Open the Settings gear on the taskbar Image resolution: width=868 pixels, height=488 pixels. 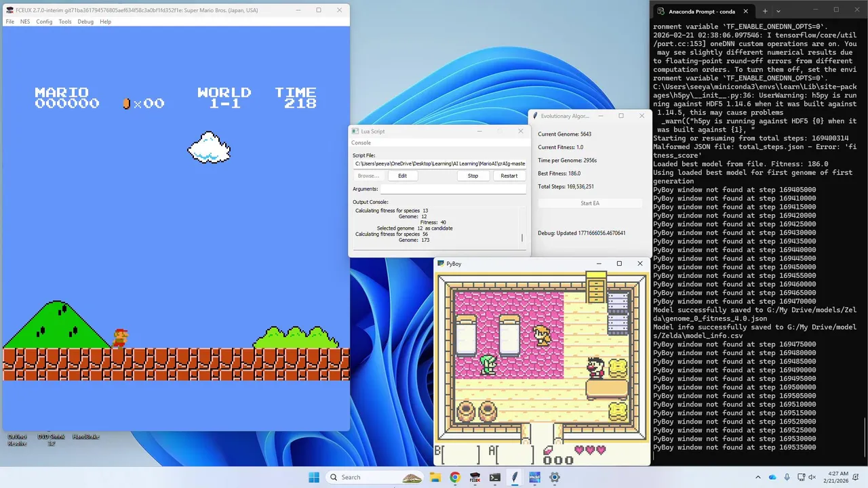[x=555, y=477]
